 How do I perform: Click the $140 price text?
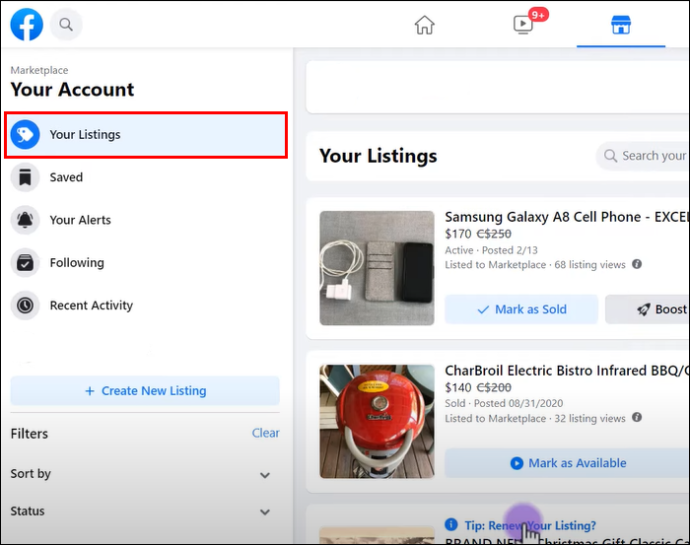(458, 387)
